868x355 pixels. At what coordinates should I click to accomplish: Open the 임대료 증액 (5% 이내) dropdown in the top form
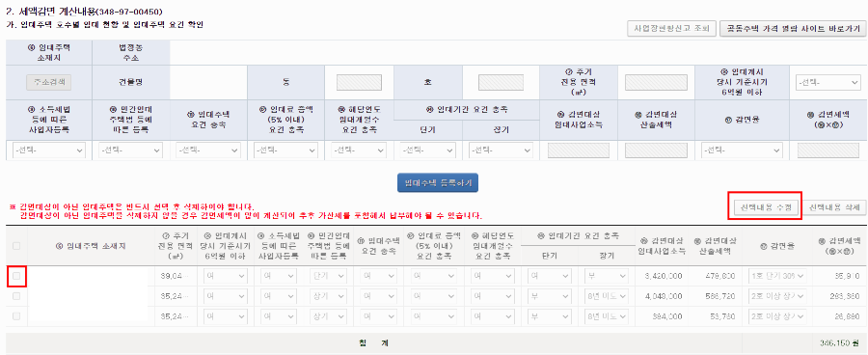point(286,150)
